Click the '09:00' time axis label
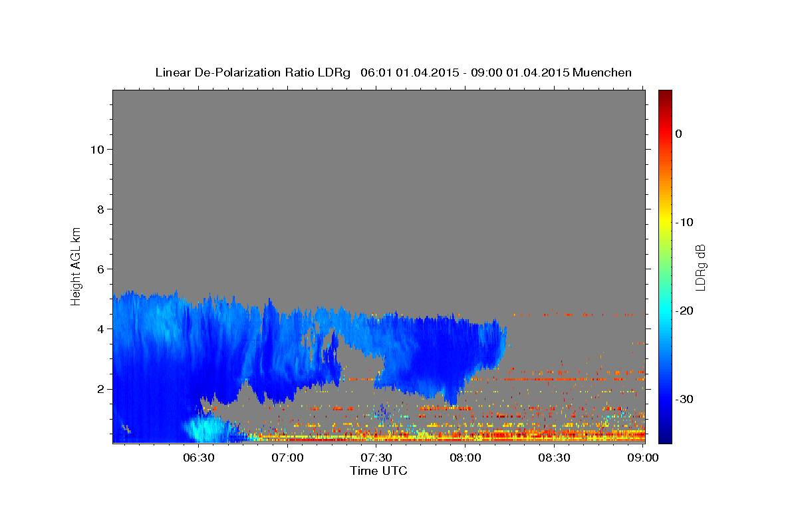Image resolution: width=798 pixels, height=532 pixels. (x=642, y=458)
